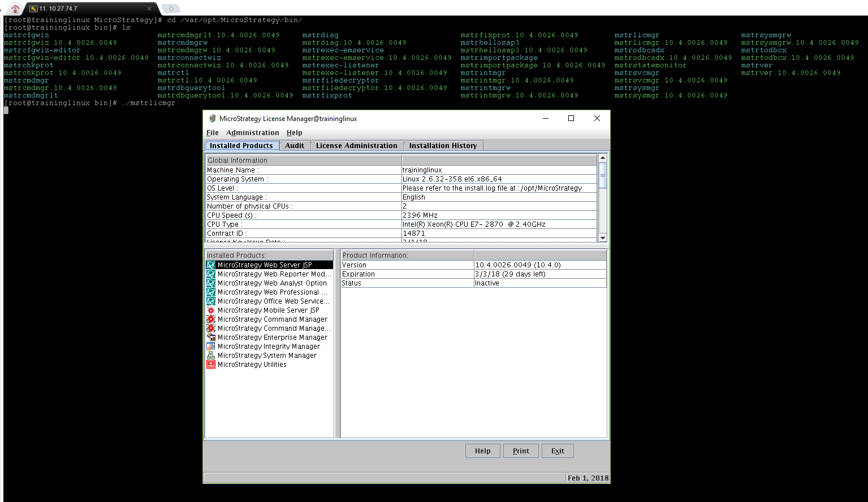Click License Manager title bar app icon
The height and width of the screenshot is (502, 868).
[212, 119]
